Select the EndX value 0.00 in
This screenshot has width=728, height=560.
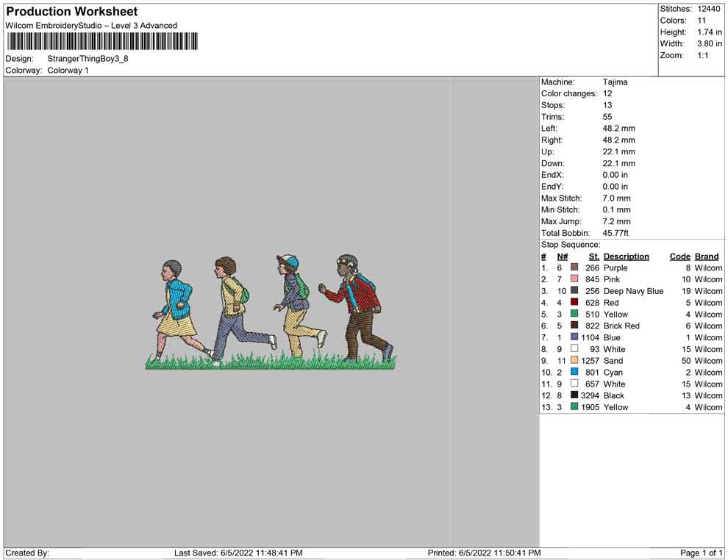click(615, 175)
